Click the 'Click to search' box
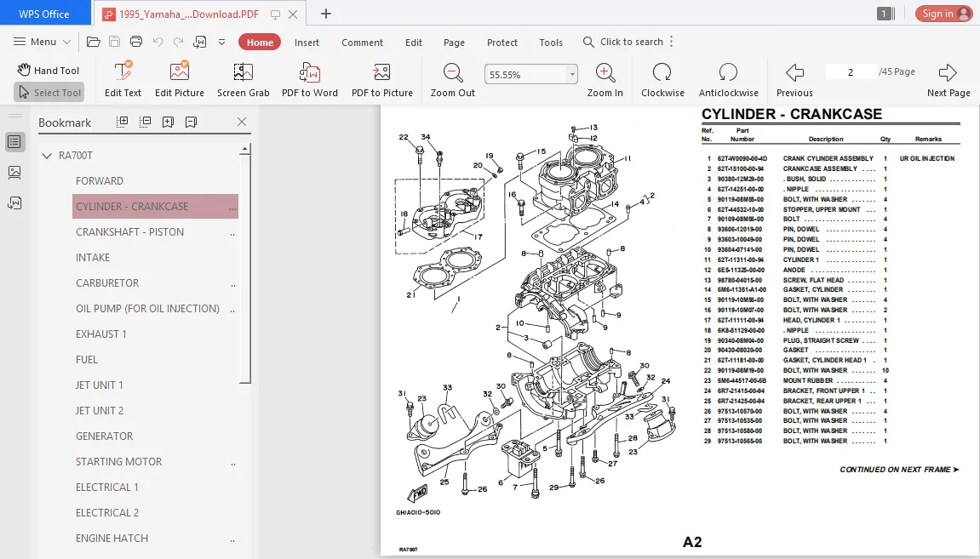 click(623, 42)
